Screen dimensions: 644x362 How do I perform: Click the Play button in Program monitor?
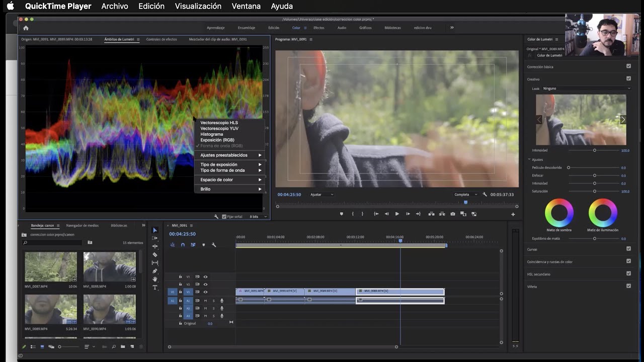(397, 214)
